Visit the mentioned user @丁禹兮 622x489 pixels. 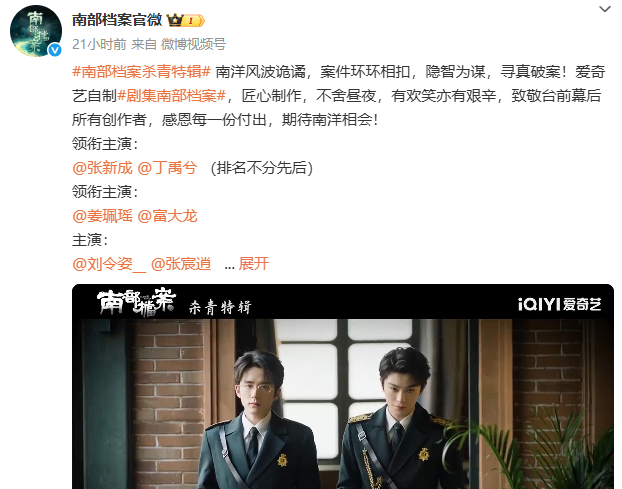tap(167, 168)
